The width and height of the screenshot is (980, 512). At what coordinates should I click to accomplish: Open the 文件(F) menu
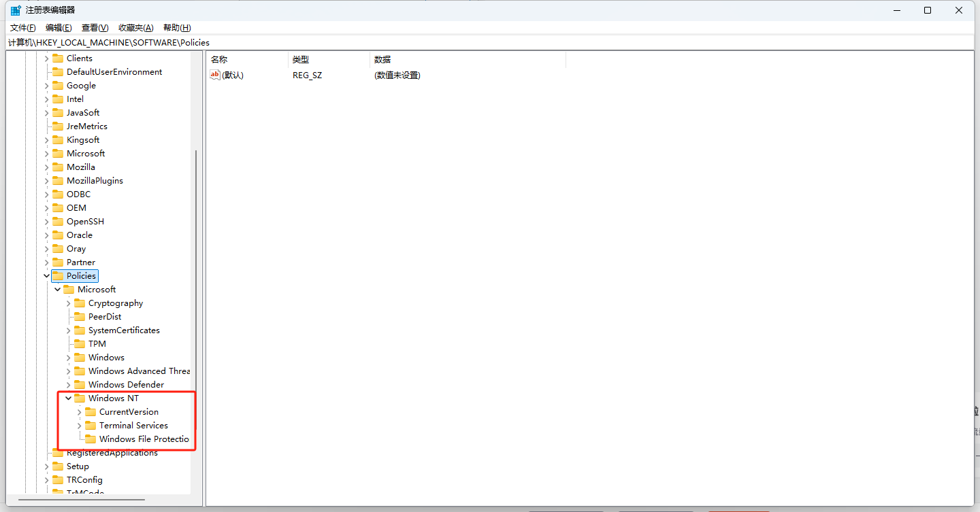22,28
